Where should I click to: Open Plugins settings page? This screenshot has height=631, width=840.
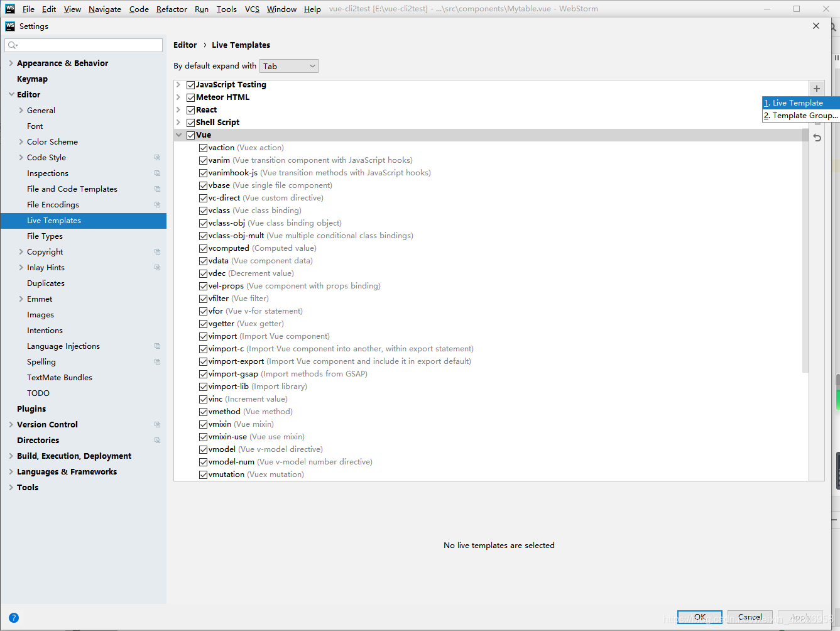coord(31,409)
